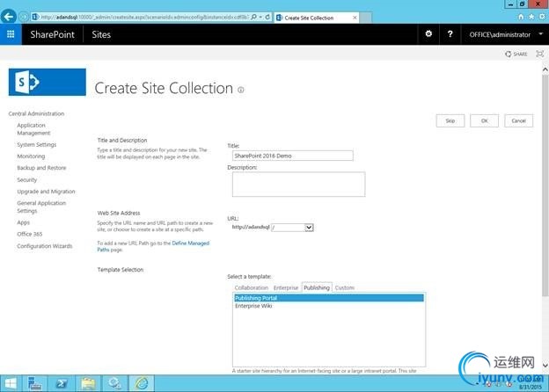549x392 pixels.
Task: Click the scroll up arrow
Action: tap(545, 69)
